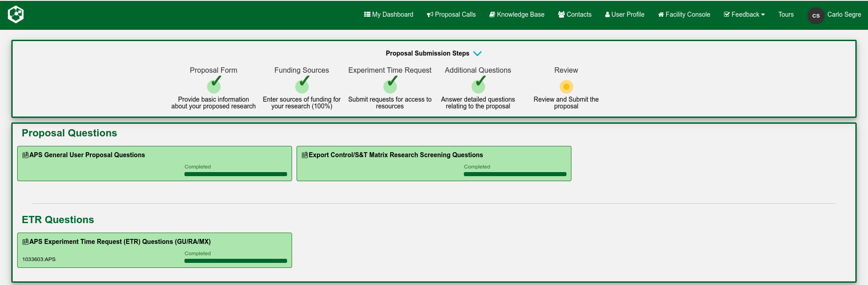Open the Carlo Segre user menu
The height and width of the screenshot is (285, 868).
(x=844, y=14)
